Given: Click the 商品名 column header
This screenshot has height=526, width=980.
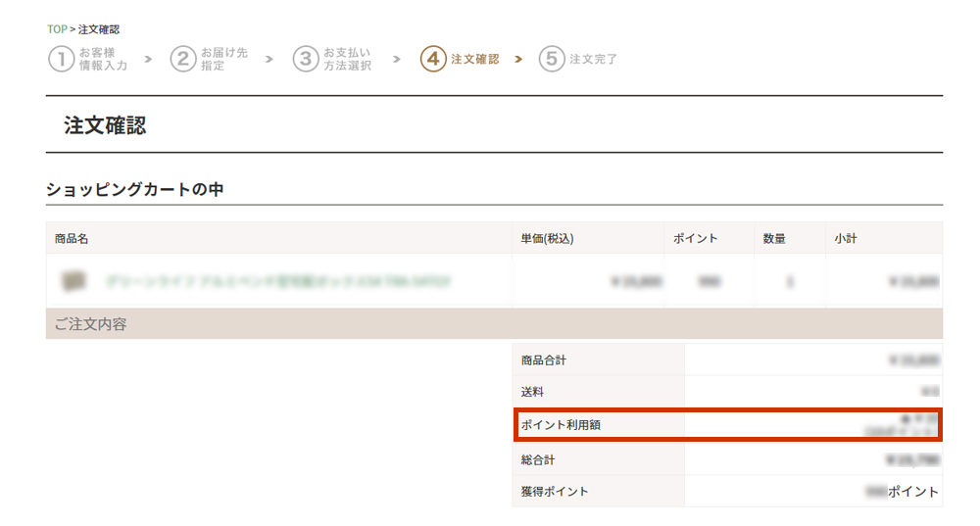Looking at the screenshot, I should (x=72, y=238).
